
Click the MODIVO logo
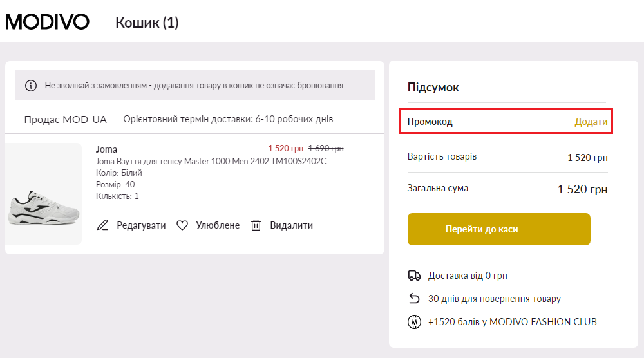[47, 22]
